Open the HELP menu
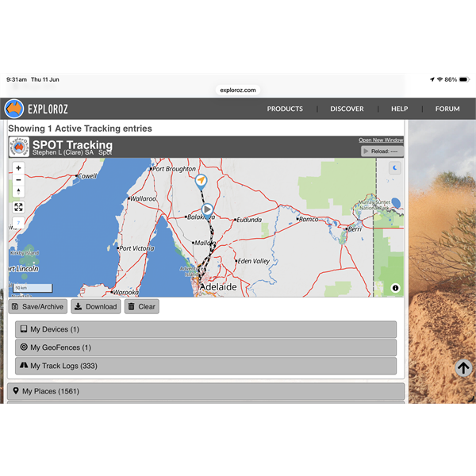 [399, 109]
